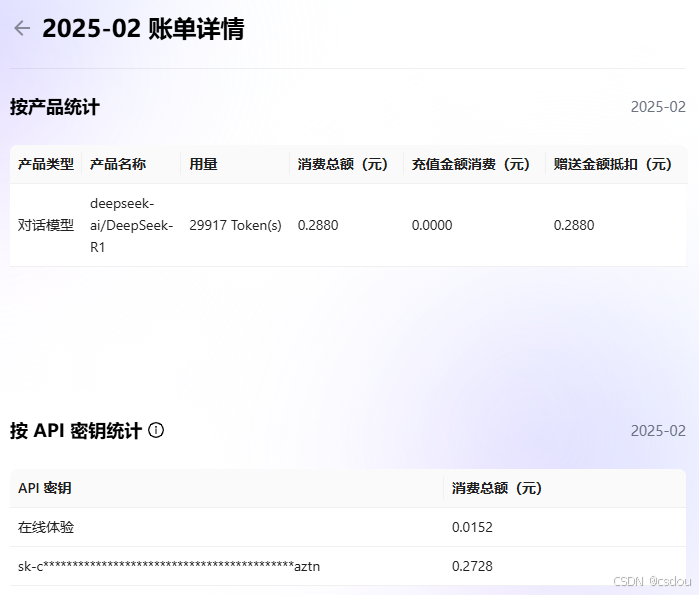Select the 29917 Token(s) usage cell
699x595 pixels.
point(235,226)
